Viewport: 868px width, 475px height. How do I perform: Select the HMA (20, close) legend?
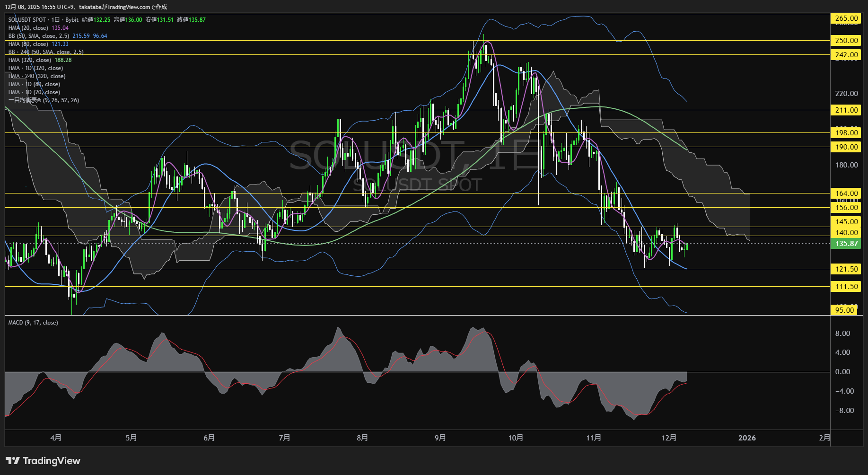pyautogui.click(x=28, y=28)
